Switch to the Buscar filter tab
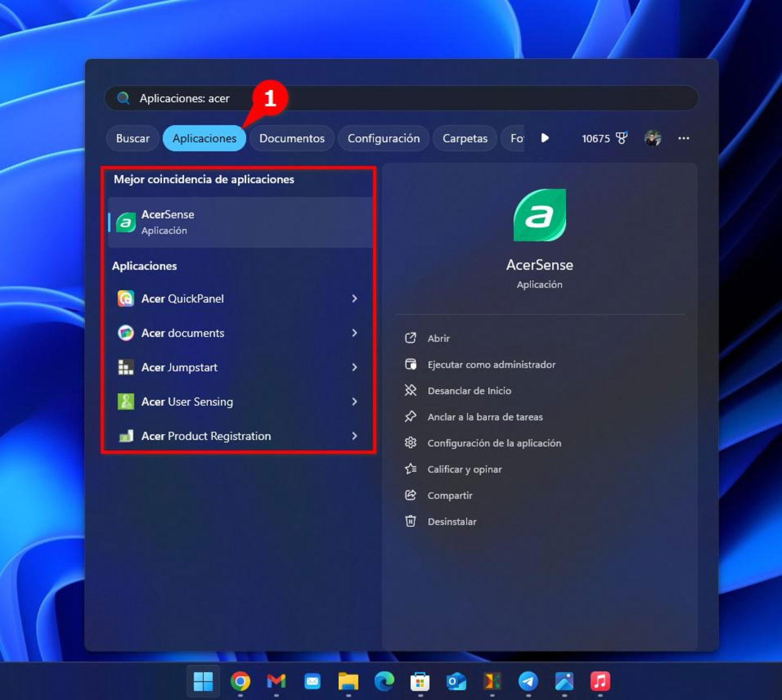Image resolution: width=782 pixels, height=700 pixels. pyautogui.click(x=133, y=138)
